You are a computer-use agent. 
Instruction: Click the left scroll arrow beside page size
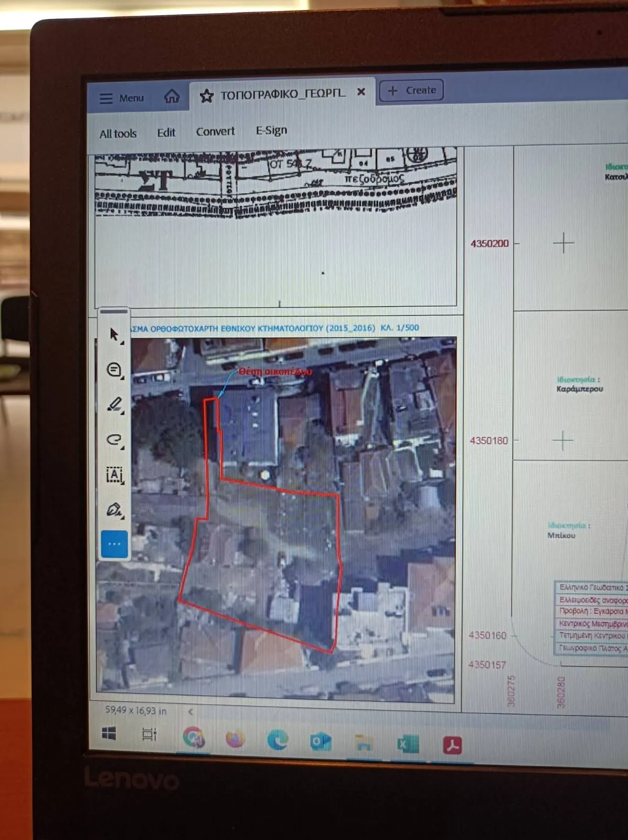pos(190,712)
